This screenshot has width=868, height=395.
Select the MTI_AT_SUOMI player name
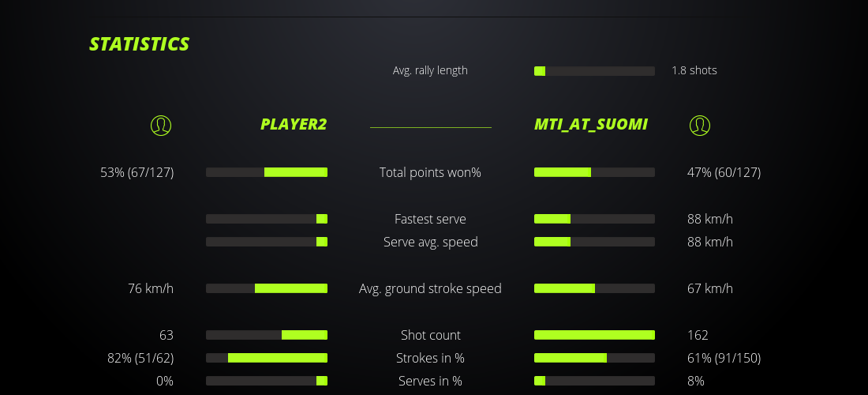[591, 125]
